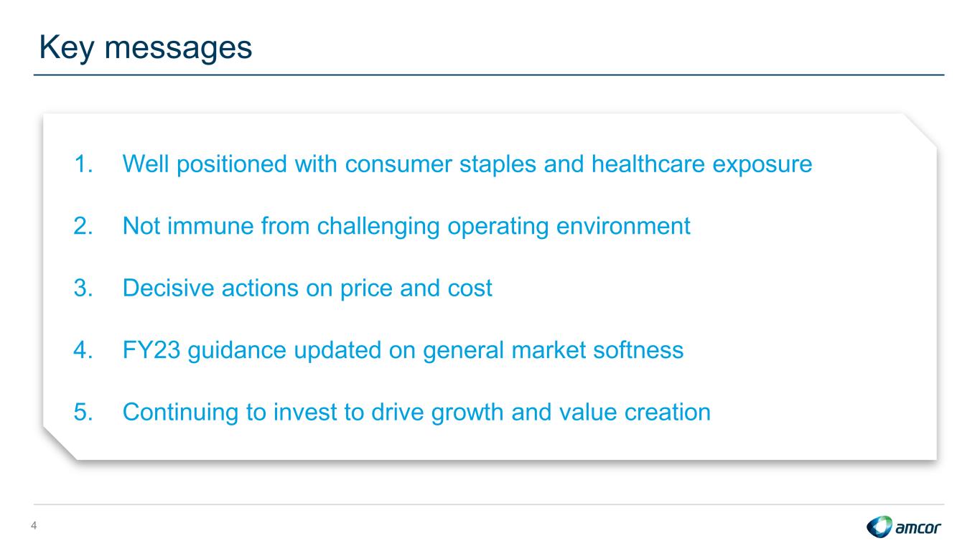Click the Amcor logo icon
Screen dimensions: 980x551
click(x=879, y=527)
